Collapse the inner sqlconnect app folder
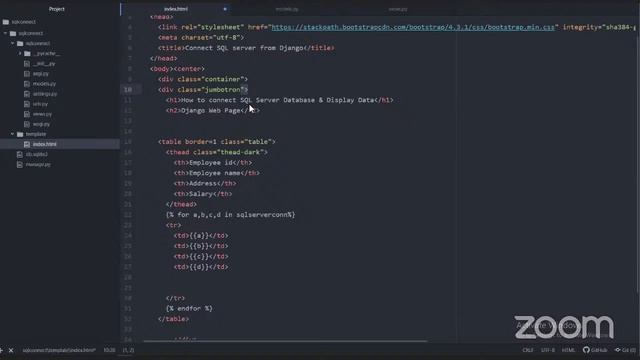 click(x=13, y=43)
